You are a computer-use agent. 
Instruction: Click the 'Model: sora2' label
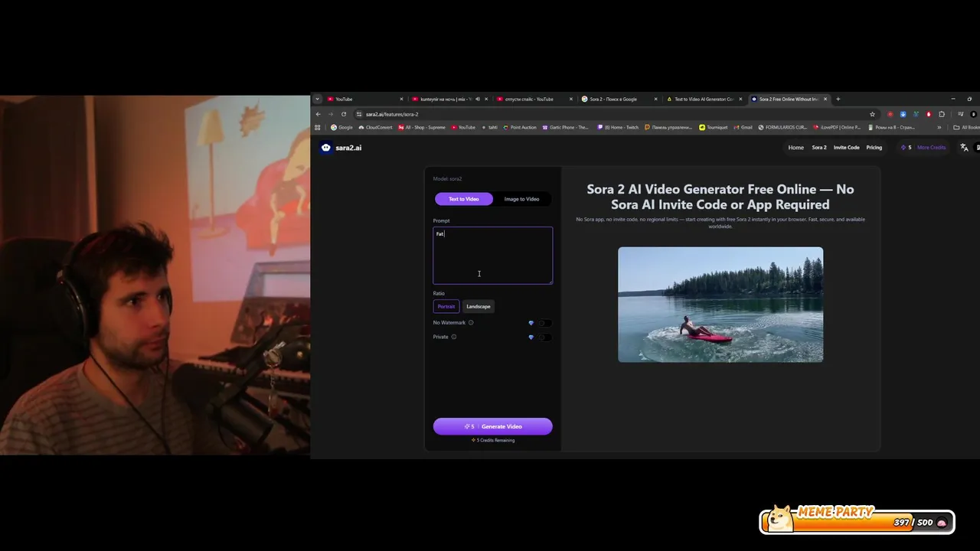pos(447,179)
